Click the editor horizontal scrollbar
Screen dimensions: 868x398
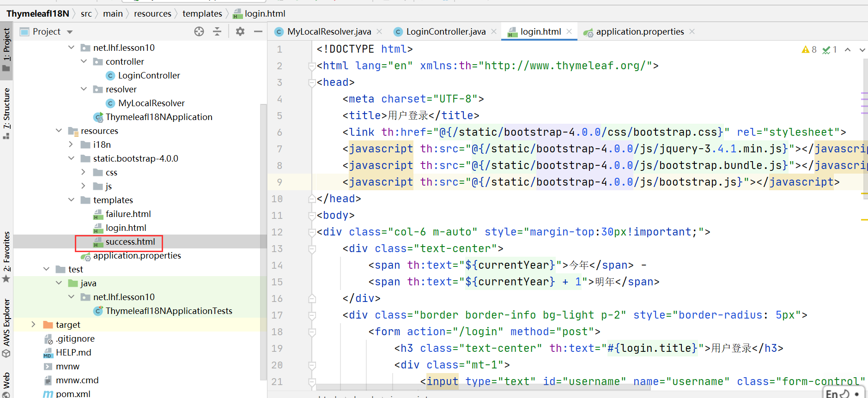(x=483, y=387)
